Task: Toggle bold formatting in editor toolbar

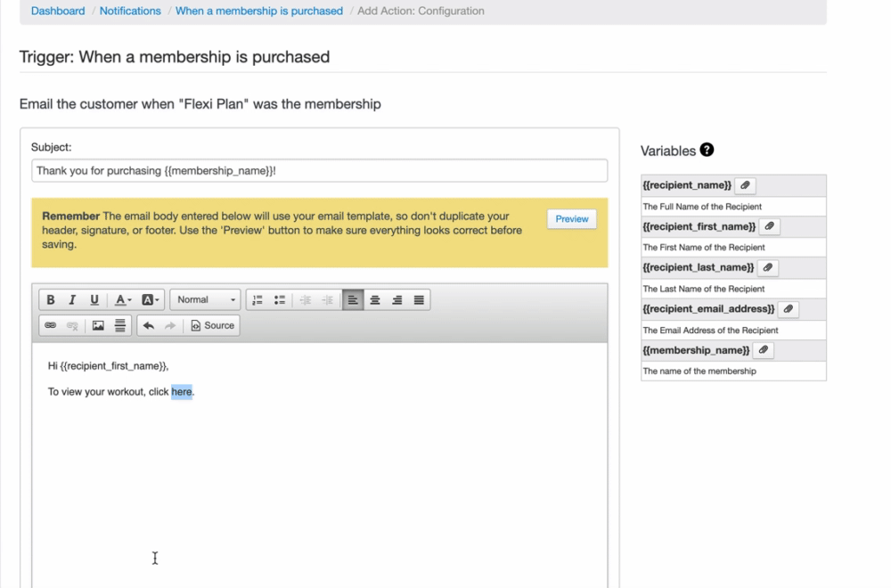Action: (51, 300)
